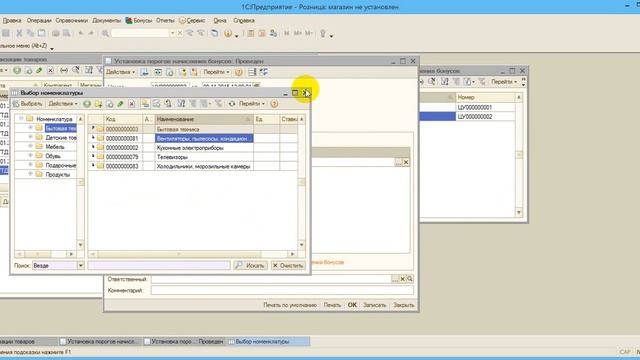Image resolution: width=640 pixels, height=360 pixels.
Task: Switch to the Выбор номенклатуры window tab
Action: [x=268, y=342]
